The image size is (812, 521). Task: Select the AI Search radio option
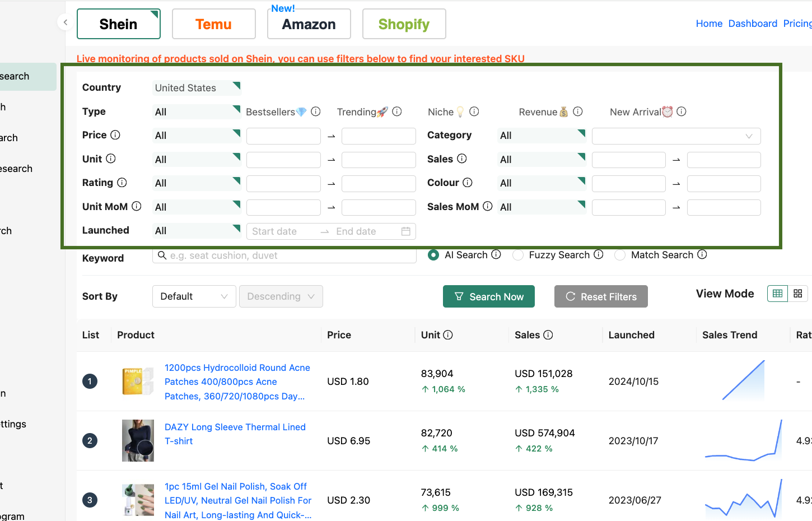(x=433, y=255)
